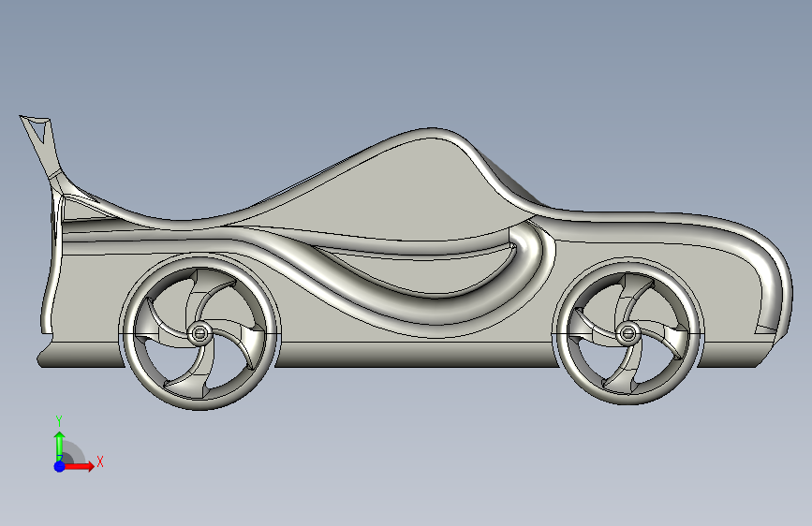Click the front wheel's center hub
Screen dimensions: 812x526
click(627, 332)
